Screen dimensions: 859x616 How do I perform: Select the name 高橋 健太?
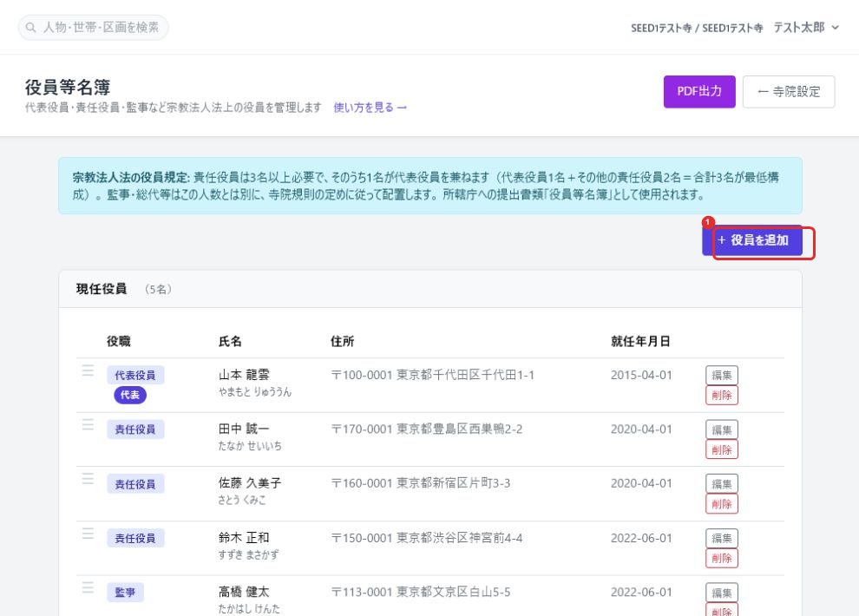click(x=244, y=592)
